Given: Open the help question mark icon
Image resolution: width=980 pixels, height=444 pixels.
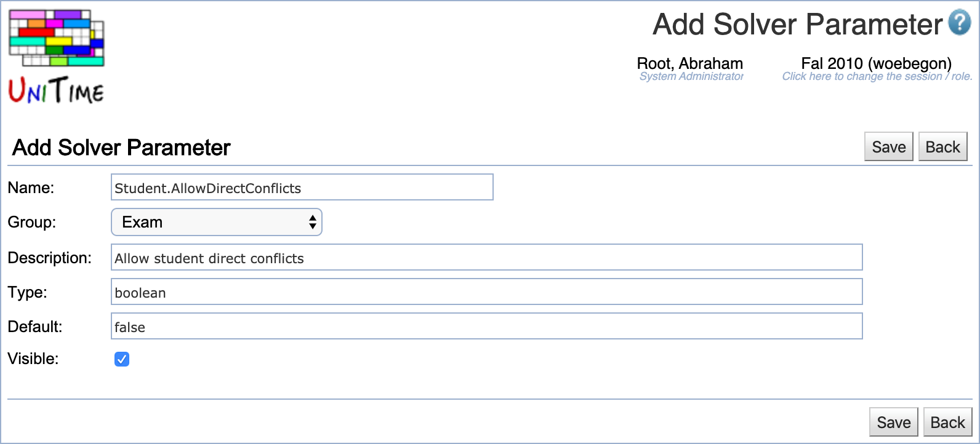Looking at the screenshot, I should click(x=960, y=23).
